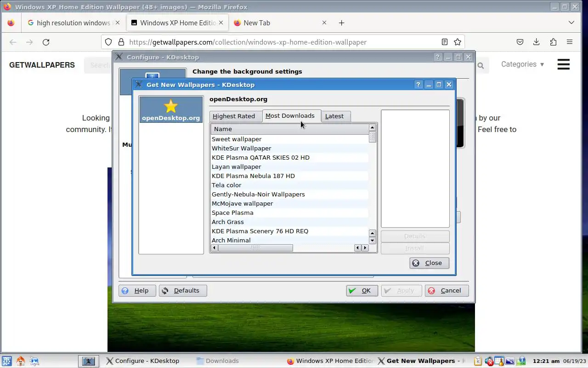
Task: Click the Details button
Action: 415,236
